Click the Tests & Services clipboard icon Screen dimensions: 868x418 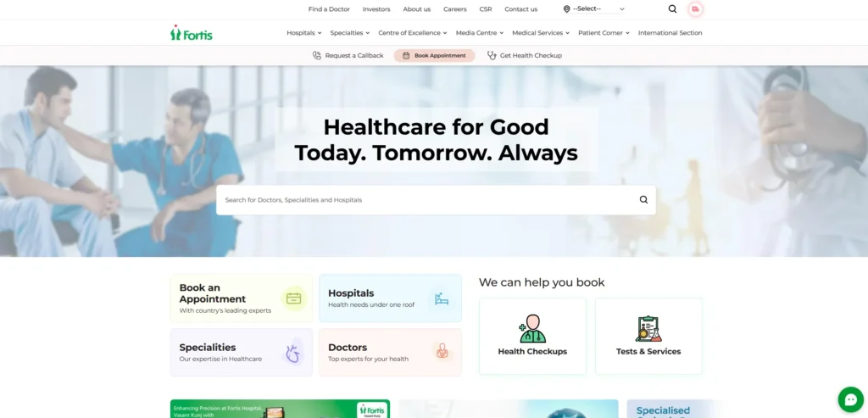(648, 328)
